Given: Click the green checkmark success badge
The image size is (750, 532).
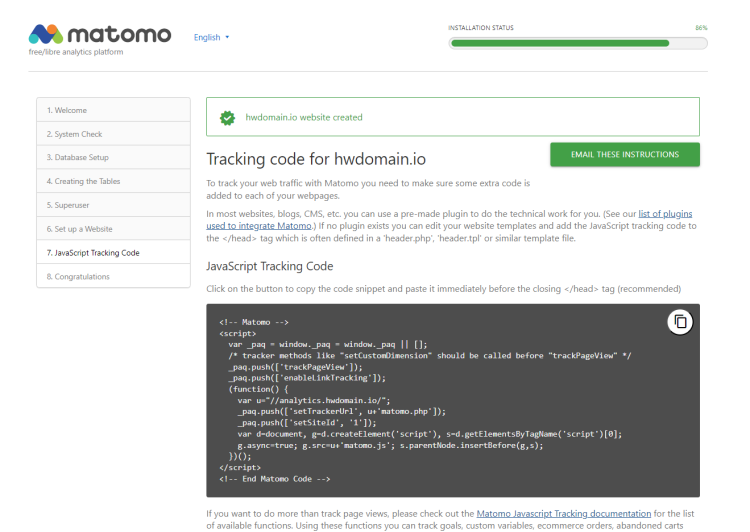Looking at the screenshot, I should pos(227,118).
